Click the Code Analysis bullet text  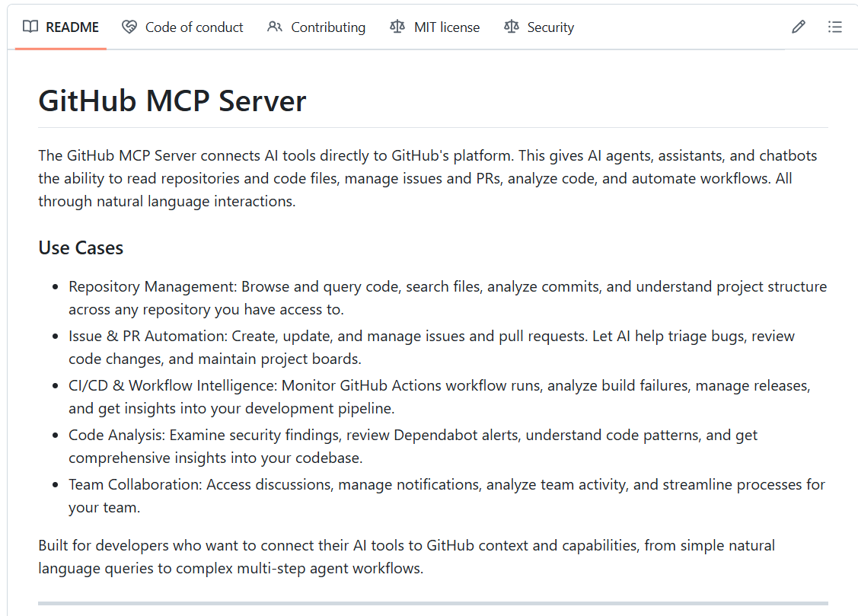pos(413,446)
